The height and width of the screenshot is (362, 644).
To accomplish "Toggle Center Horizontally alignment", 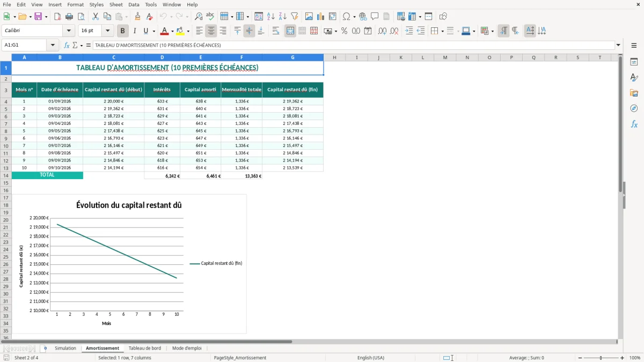I will pyautogui.click(x=211, y=31).
